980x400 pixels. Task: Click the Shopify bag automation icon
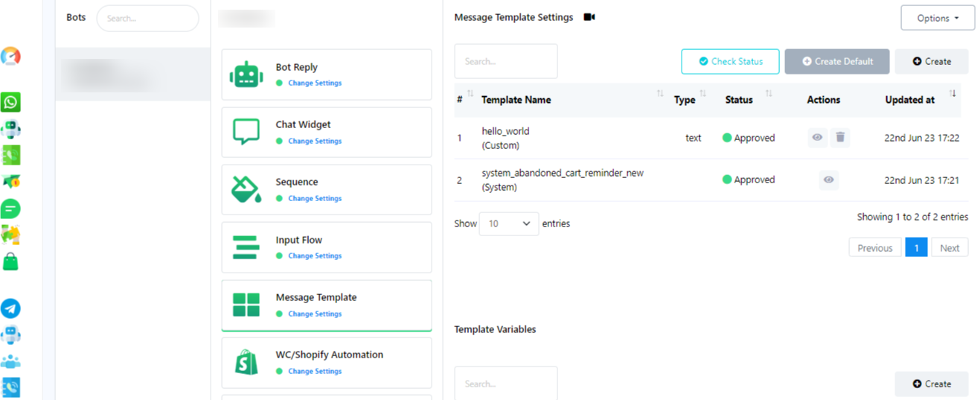246,363
